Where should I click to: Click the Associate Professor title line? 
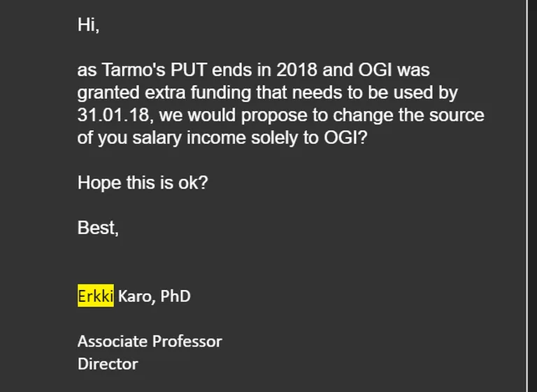click(150, 341)
